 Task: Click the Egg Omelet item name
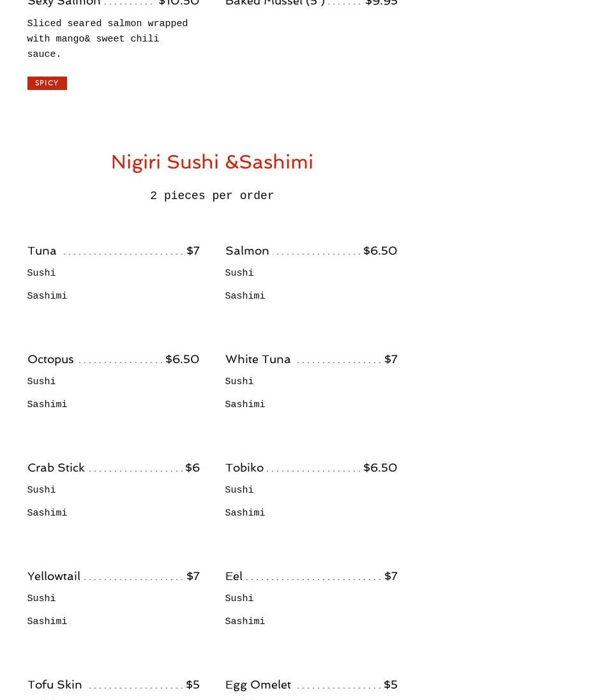(258, 685)
